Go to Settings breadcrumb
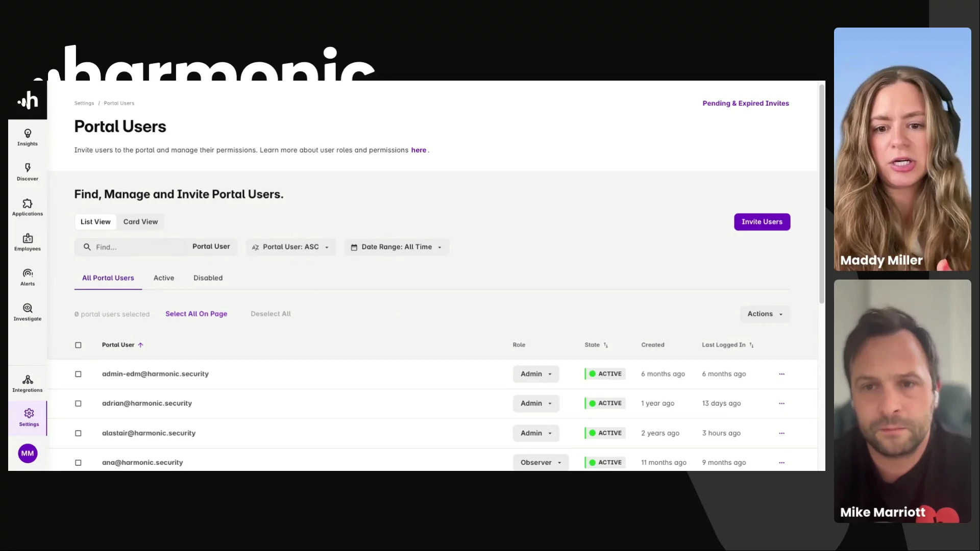 tap(84, 103)
